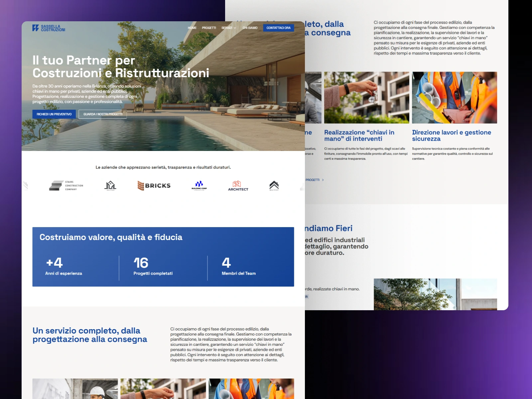Open the hard-hat worker image on front page
The width and height of the screenshot is (532, 399).
point(75,388)
